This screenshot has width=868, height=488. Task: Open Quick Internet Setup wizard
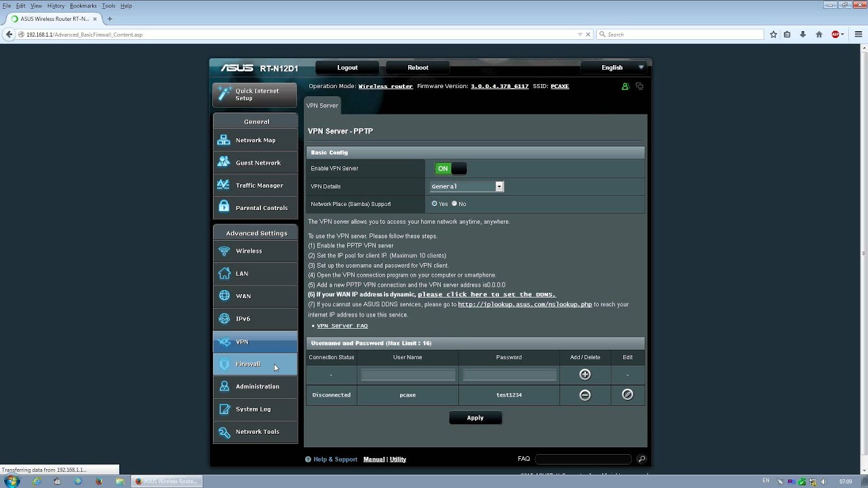[255, 95]
